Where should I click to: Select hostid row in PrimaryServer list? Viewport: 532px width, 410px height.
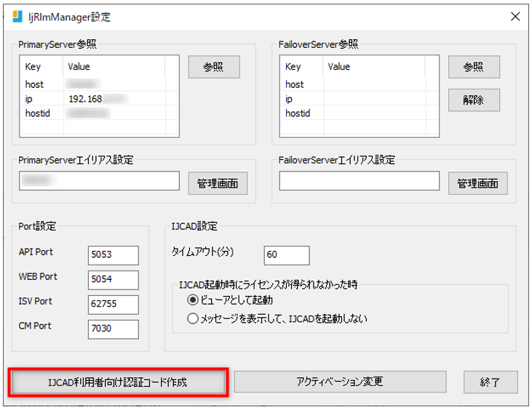pos(99,113)
